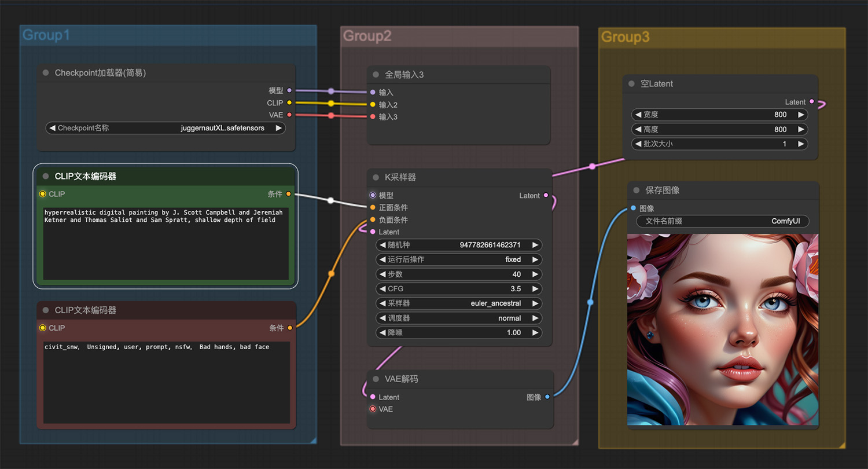This screenshot has width=868, height=469.
Task: Click the K采样器 node title
Action: (x=400, y=177)
